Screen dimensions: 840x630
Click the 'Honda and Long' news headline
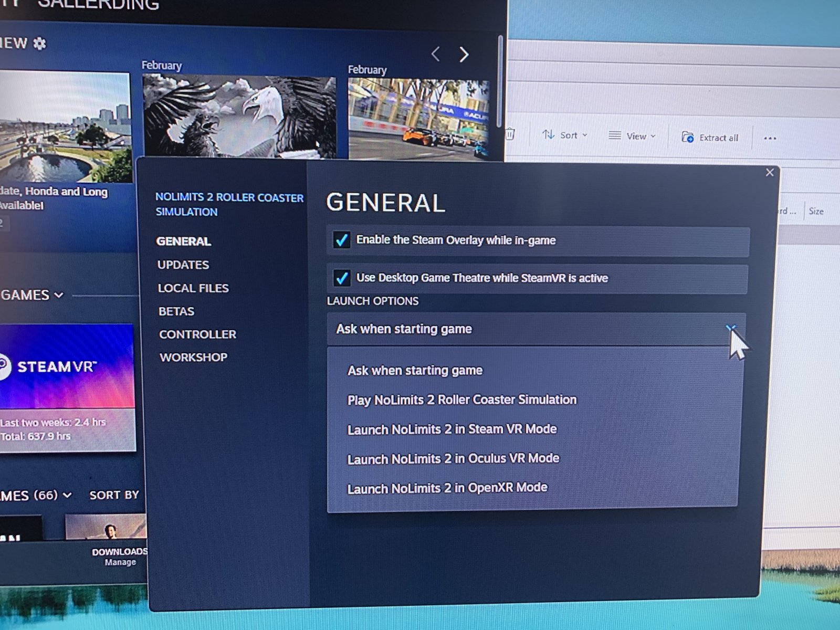click(54, 198)
